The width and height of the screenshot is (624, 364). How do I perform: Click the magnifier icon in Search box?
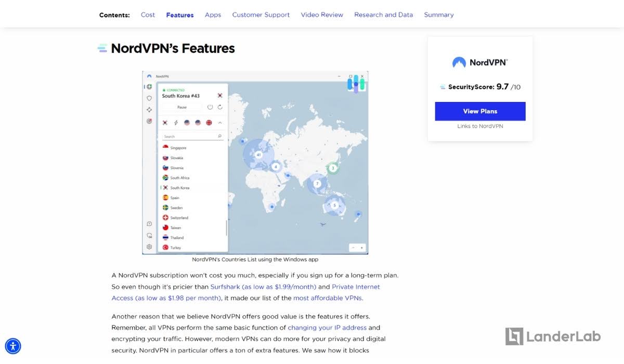pos(220,136)
